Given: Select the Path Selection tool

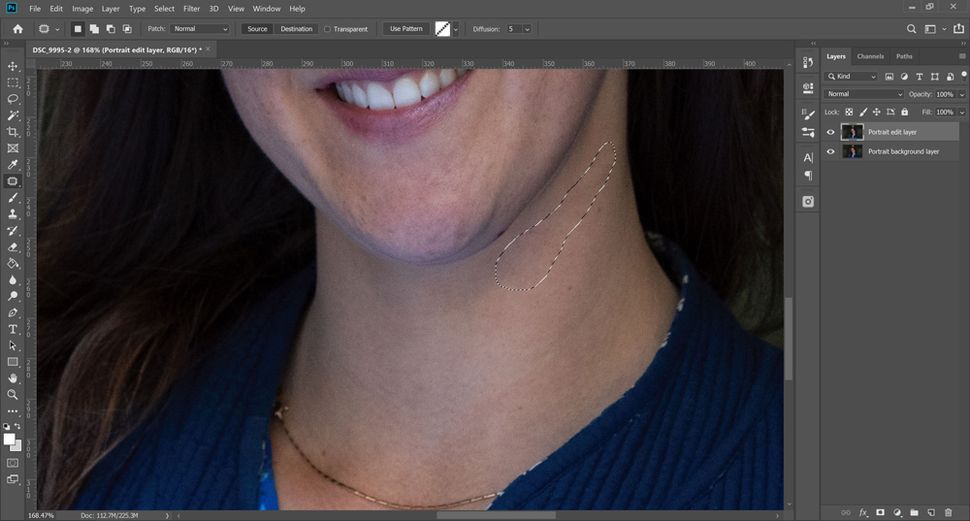Looking at the screenshot, I should click(12, 345).
